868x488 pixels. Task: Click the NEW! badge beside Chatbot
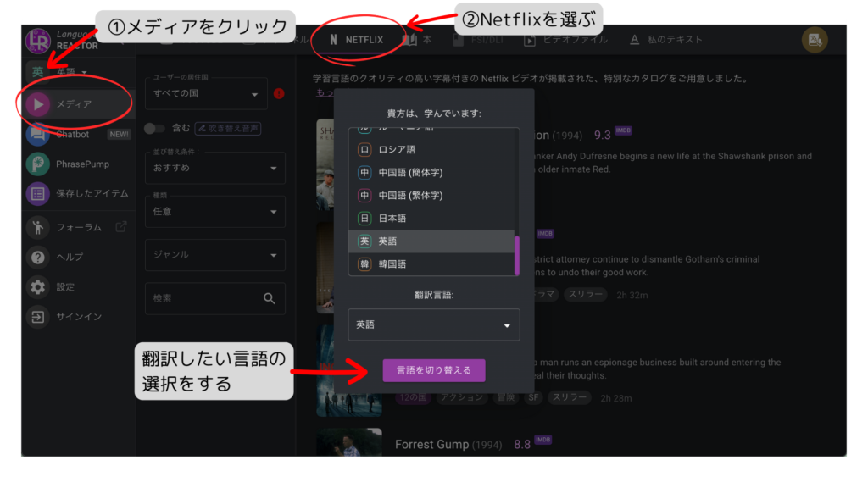(x=119, y=135)
